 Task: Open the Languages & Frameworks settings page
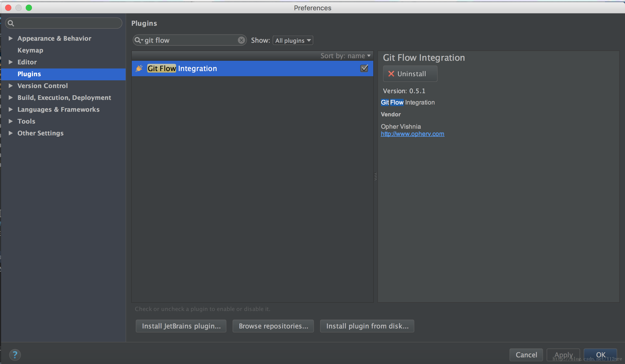tap(58, 109)
